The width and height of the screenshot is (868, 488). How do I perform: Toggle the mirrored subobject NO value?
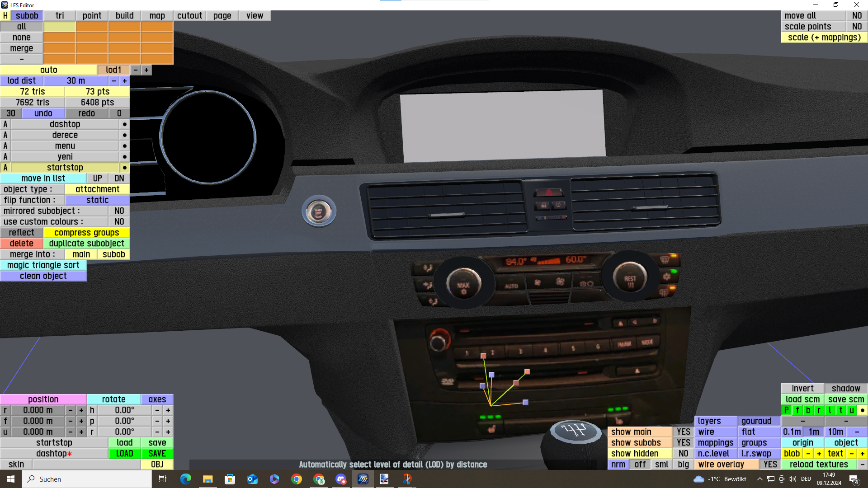coord(119,211)
